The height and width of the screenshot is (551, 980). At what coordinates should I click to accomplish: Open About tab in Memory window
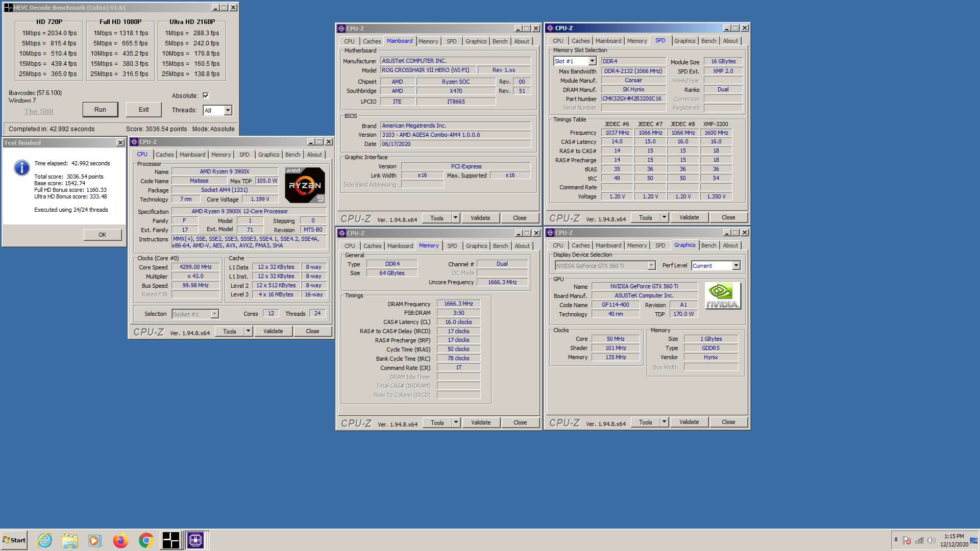(x=522, y=246)
